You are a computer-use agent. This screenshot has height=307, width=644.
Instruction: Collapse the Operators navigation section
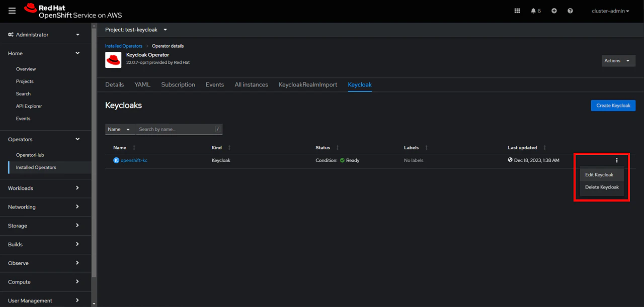[44, 139]
